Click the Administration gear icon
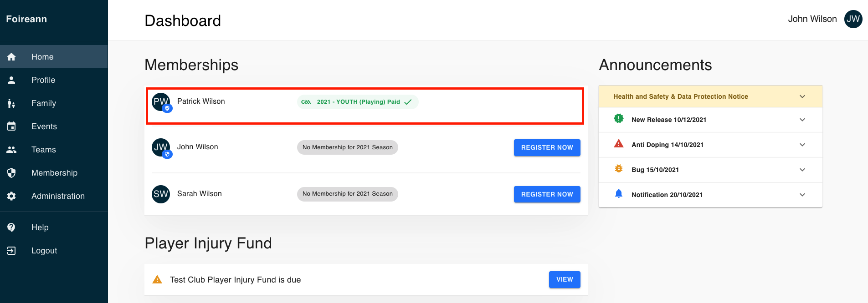The height and width of the screenshot is (303, 868). [11, 196]
